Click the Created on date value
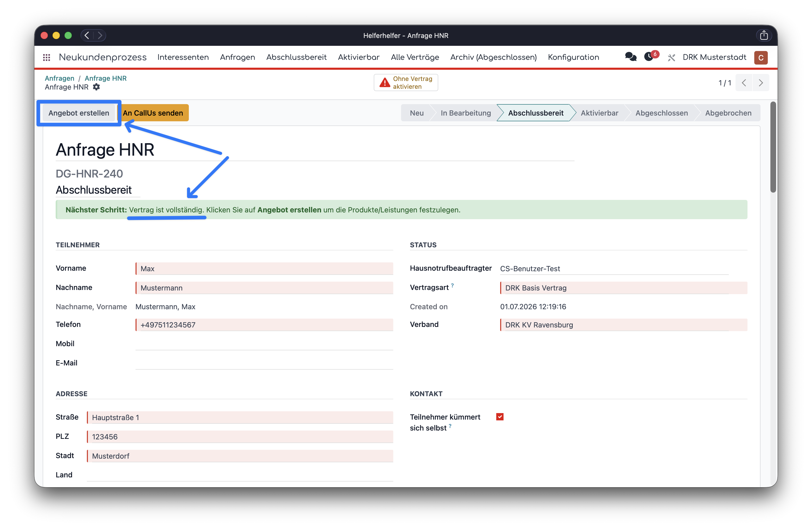 point(533,307)
